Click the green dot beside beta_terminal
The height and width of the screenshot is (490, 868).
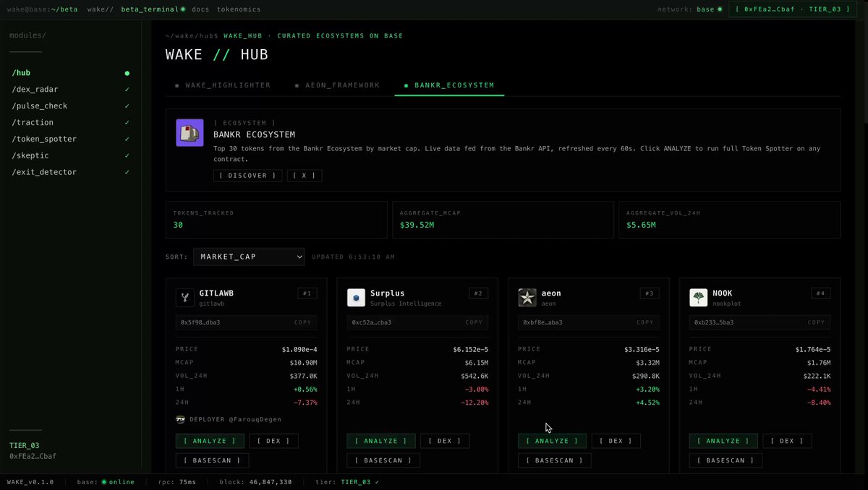tap(183, 9)
